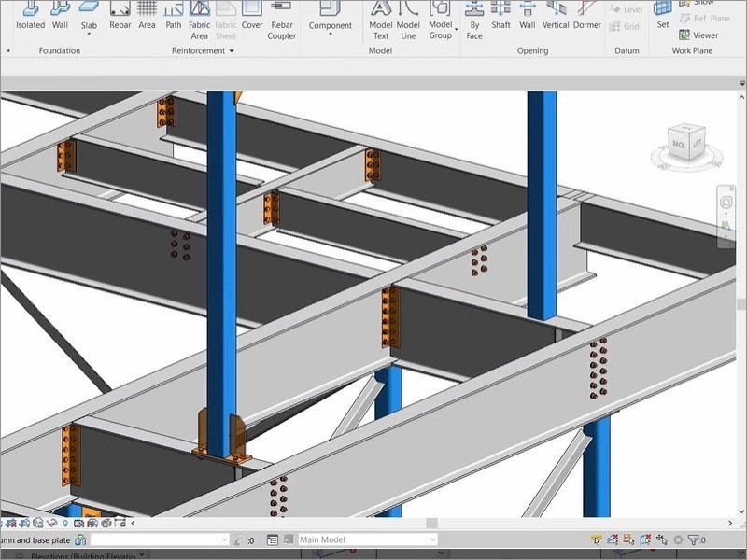Click the horizontal scrollbar right arrow

pyautogui.click(x=730, y=523)
